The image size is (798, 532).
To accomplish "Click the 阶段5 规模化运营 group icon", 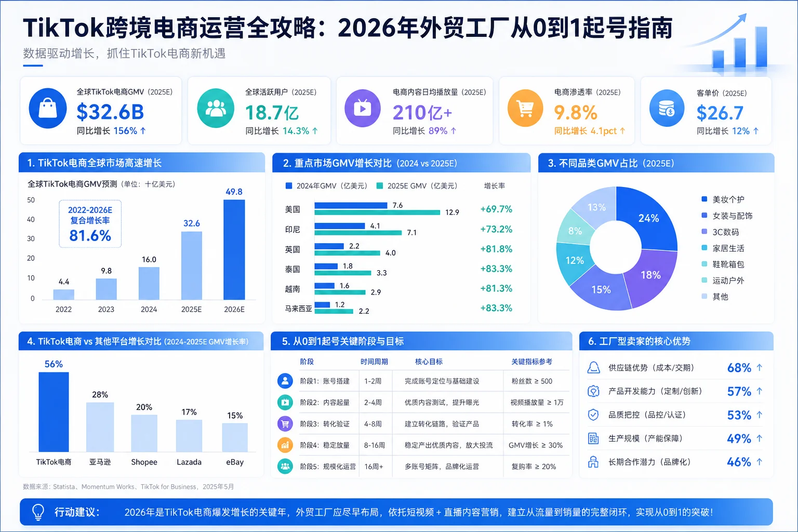I will pos(285,467).
